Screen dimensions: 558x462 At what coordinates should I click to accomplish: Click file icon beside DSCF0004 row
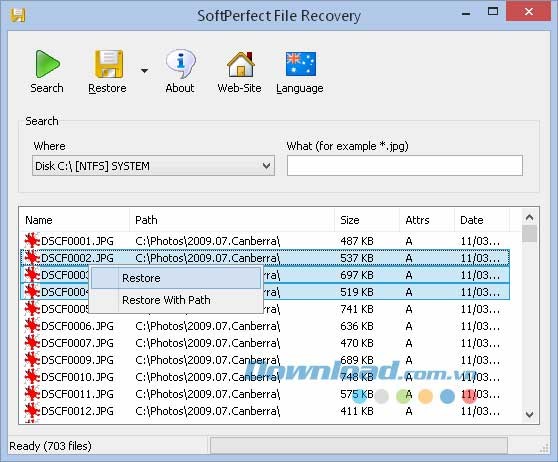tap(32, 292)
